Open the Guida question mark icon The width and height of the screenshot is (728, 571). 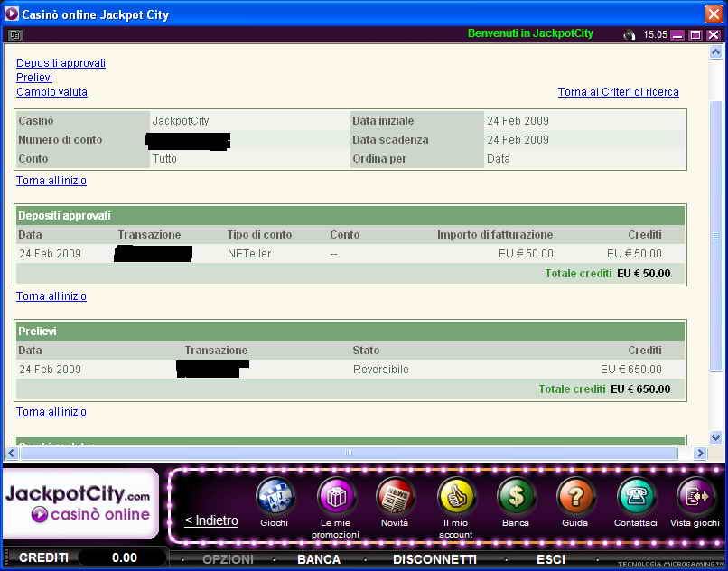(x=575, y=496)
